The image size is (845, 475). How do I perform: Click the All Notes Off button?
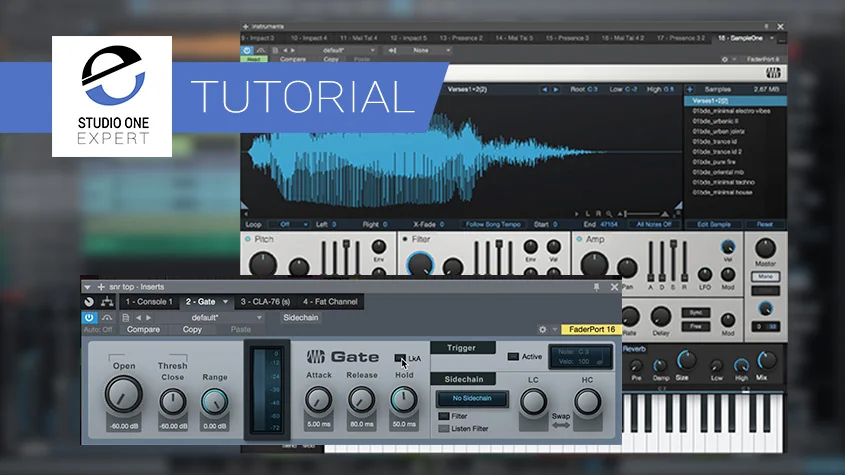point(654,224)
